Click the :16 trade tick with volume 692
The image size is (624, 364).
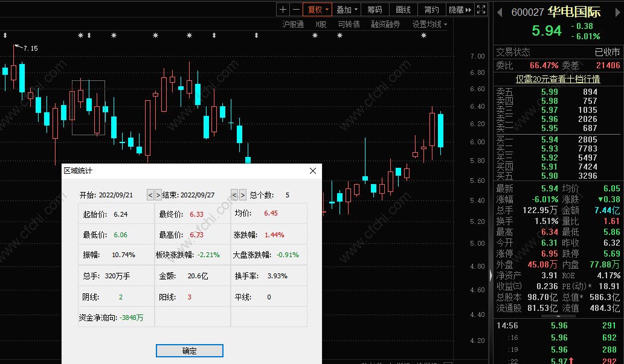coord(558,337)
